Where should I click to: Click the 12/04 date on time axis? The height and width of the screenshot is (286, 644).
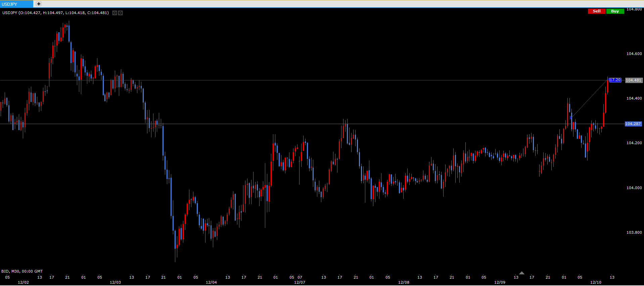click(211, 282)
